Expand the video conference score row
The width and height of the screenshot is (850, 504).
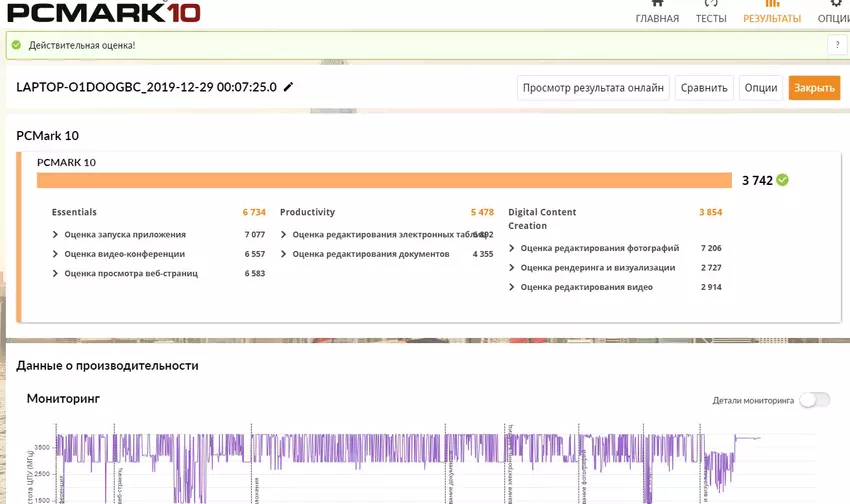point(55,254)
